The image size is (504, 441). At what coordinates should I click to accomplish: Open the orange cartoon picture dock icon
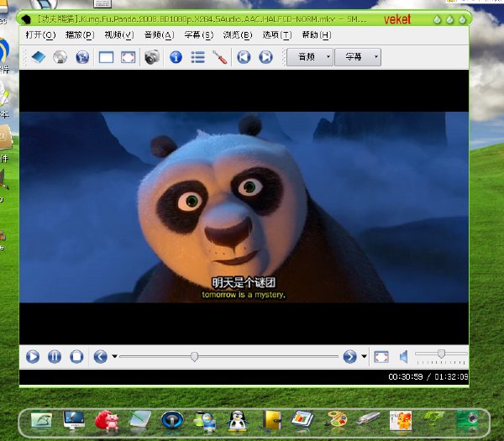(401, 421)
